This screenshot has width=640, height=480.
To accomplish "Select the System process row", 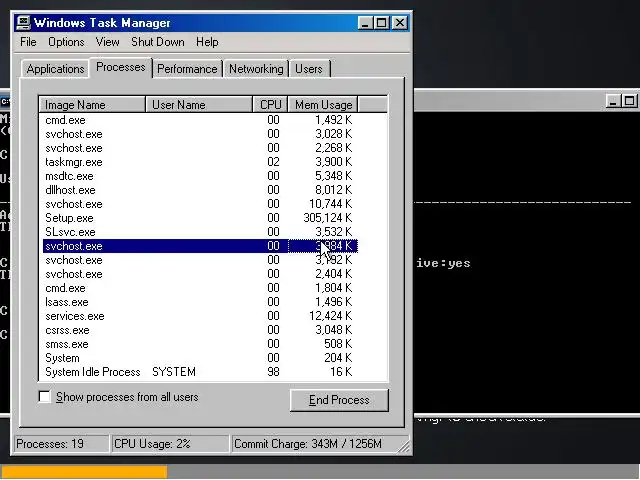I will point(200,358).
